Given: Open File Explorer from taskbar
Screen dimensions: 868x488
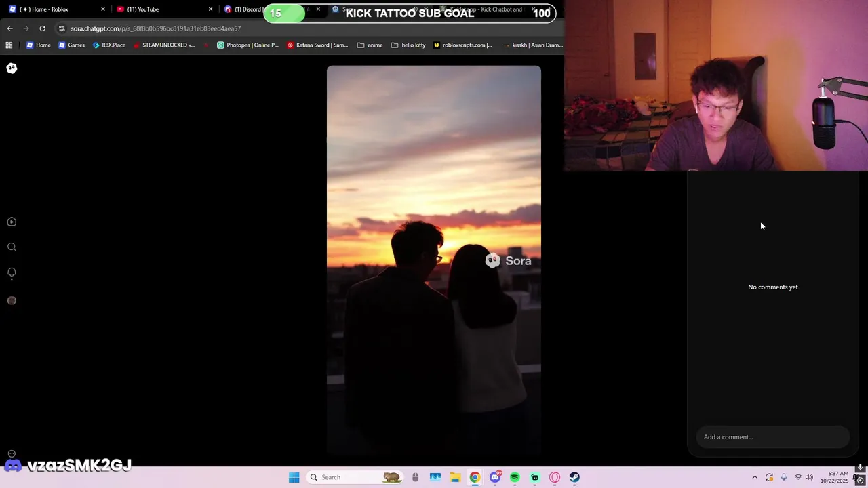Looking at the screenshot, I should pyautogui.click(x=455, y=477).
